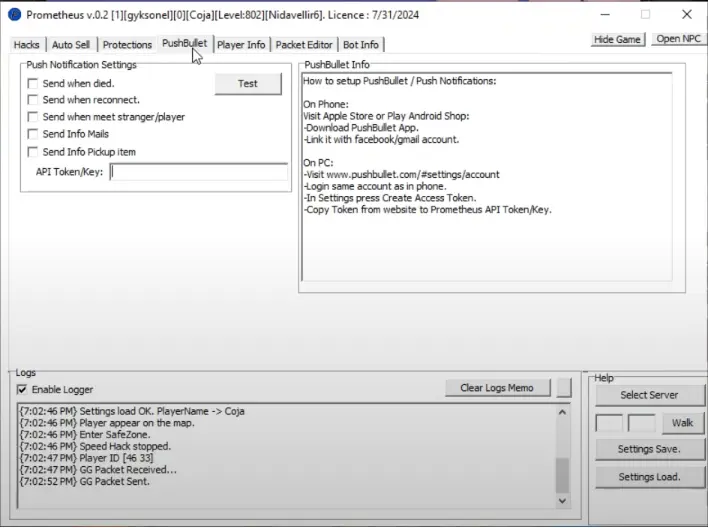Click the Hide Game button
Screen dimensions: 708x528
[617, 39]
